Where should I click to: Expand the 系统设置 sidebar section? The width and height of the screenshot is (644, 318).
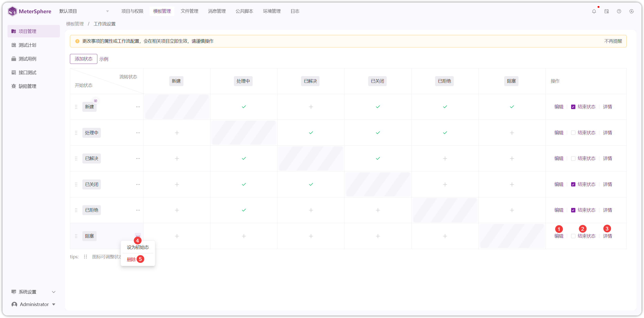(x=33, y=292)
